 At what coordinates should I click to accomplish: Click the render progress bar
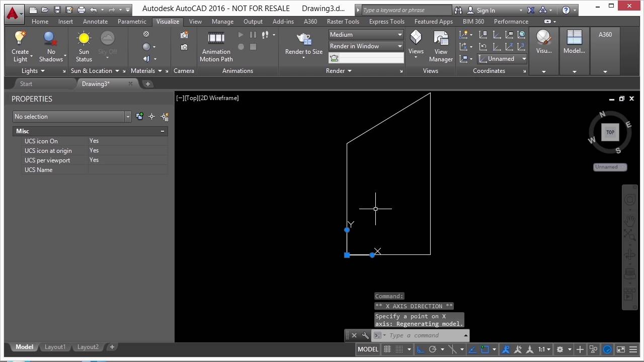[x=372, y=58]
